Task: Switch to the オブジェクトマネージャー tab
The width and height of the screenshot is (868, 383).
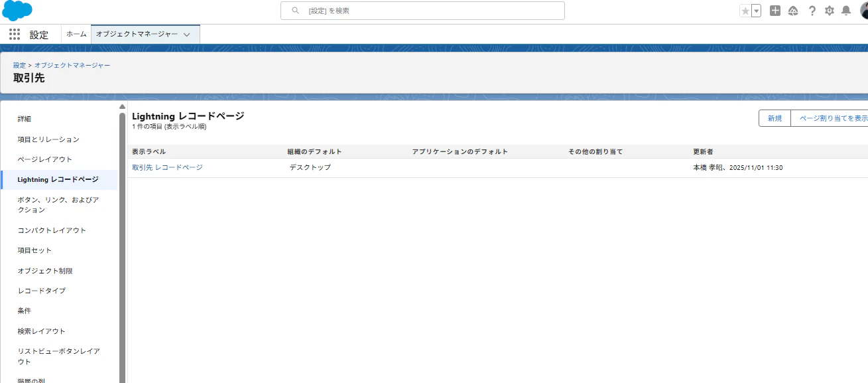Action: (x=137, y=34)
